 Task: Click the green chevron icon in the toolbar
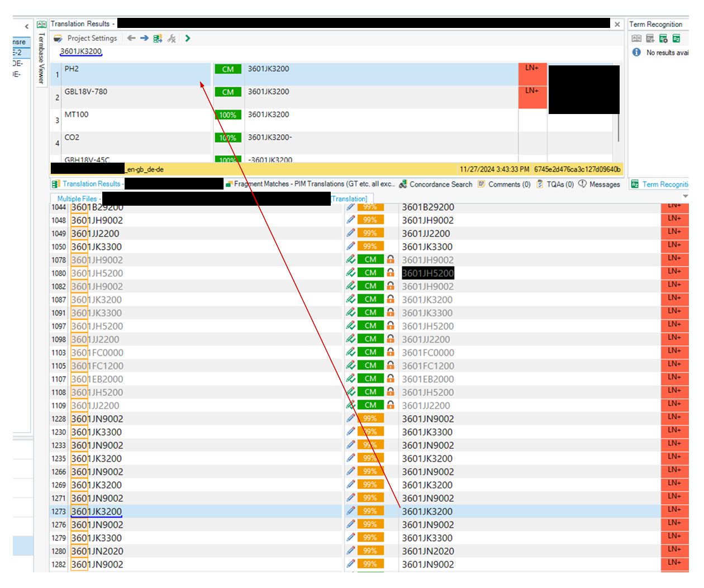point(188,39)
